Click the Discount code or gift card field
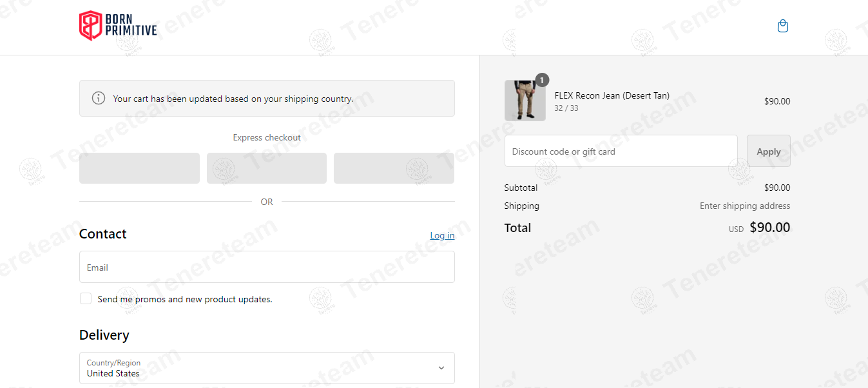Screen dimensions: 868x388 621,151
